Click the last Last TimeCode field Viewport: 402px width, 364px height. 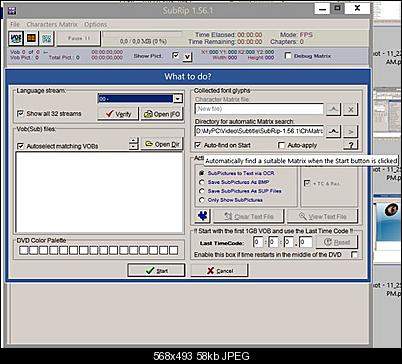coord(306,242)
